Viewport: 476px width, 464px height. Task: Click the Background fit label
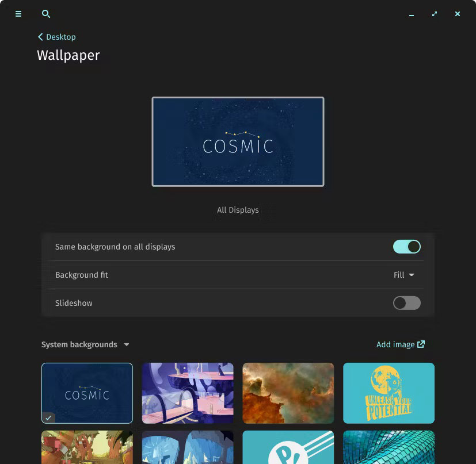pos(82,275)
